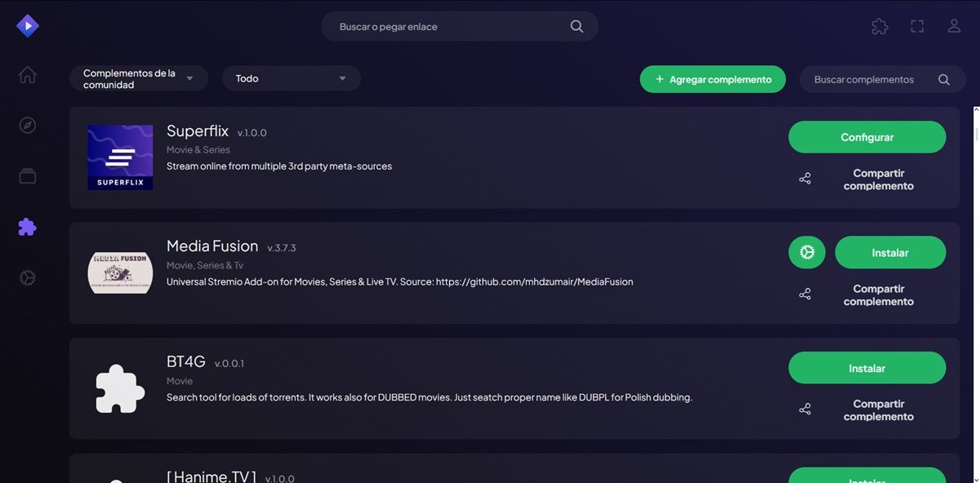Open the user profile icon
Screen dimensions: 980x483
pos(954,26)
